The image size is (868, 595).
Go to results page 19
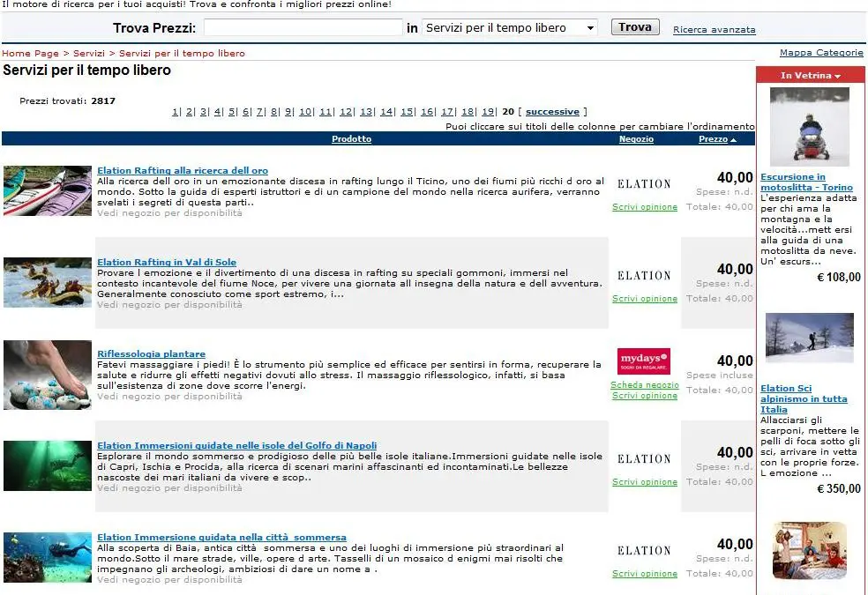[487, 112]
